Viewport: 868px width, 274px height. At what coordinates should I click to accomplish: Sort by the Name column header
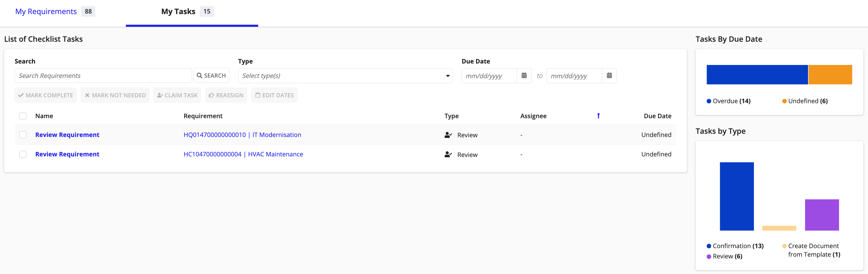click(x=44, y=116)
